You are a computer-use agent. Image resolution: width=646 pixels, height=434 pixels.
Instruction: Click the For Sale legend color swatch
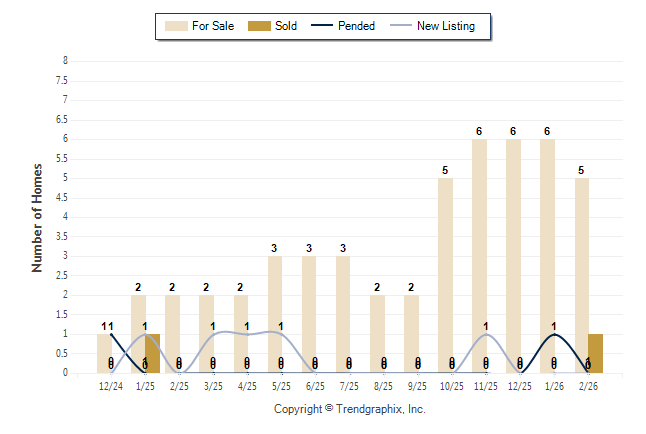point(175,26)
